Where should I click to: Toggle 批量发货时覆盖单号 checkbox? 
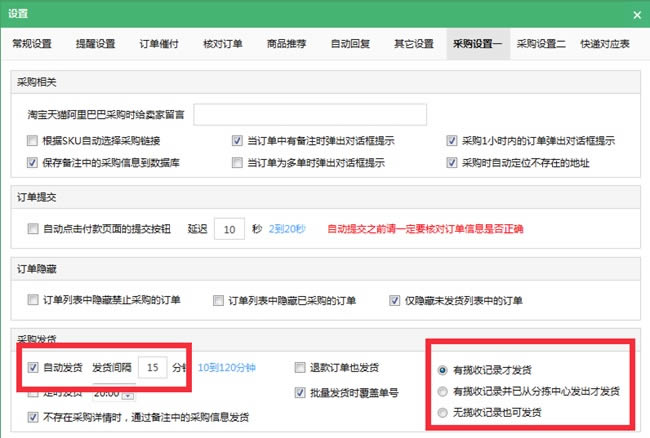tap(300, 392)
